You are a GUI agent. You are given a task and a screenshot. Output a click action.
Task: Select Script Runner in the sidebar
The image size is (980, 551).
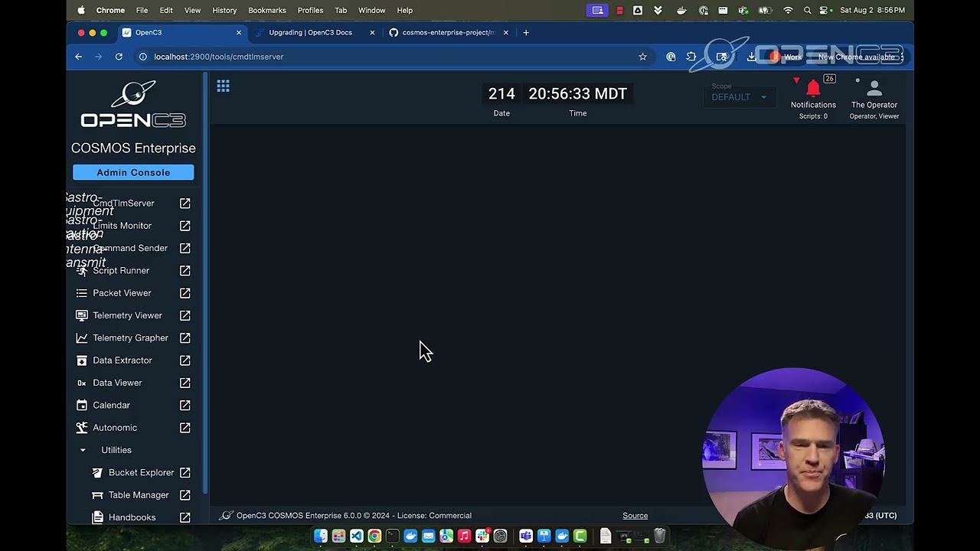coord(121,271)
